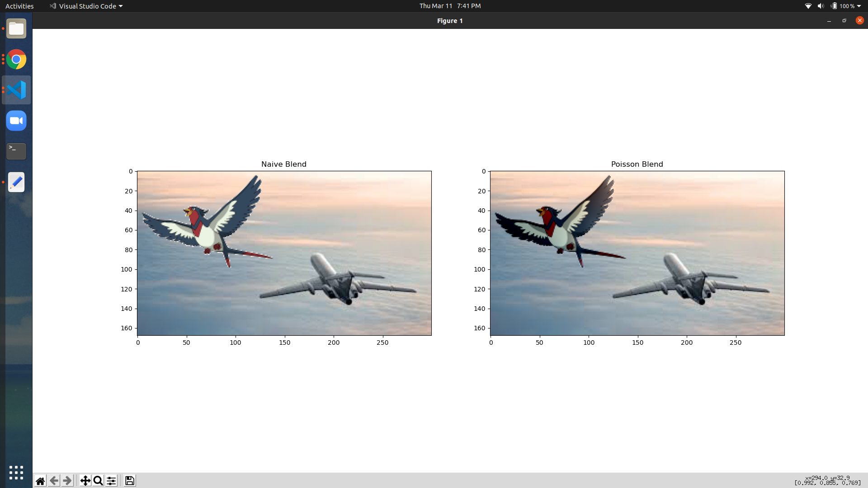868x488 pixels.
Task: Open the clock Thu Mar 11 calendar
Action: [x=450, y=6]
